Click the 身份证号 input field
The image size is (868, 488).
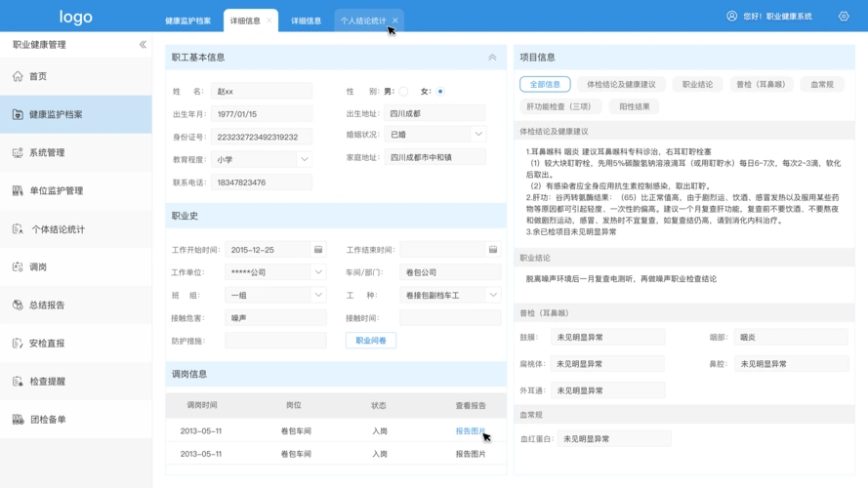[x=262, y=137]
